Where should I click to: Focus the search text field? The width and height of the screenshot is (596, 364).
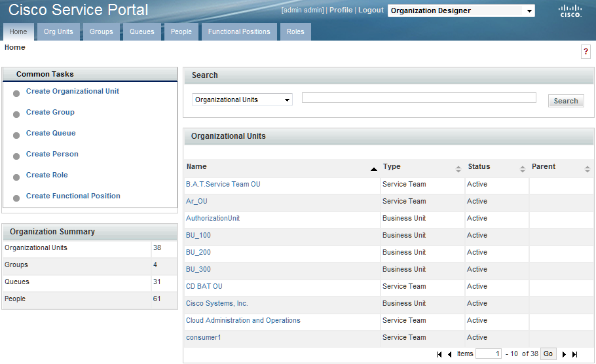pos(419,98)
